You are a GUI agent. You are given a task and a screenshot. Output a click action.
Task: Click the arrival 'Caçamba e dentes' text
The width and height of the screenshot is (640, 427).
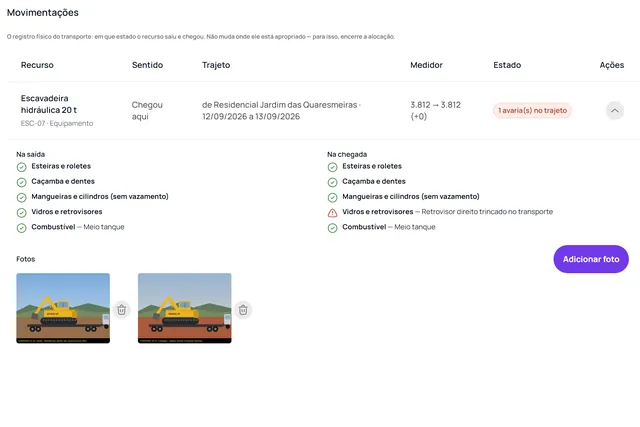374,181
